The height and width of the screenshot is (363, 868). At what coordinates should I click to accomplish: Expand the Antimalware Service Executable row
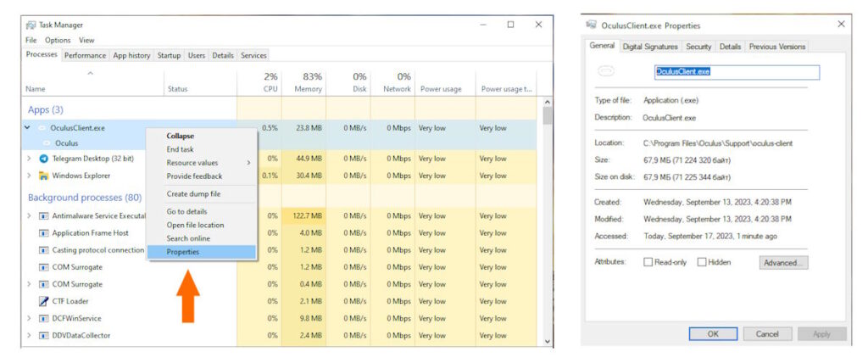29,216
